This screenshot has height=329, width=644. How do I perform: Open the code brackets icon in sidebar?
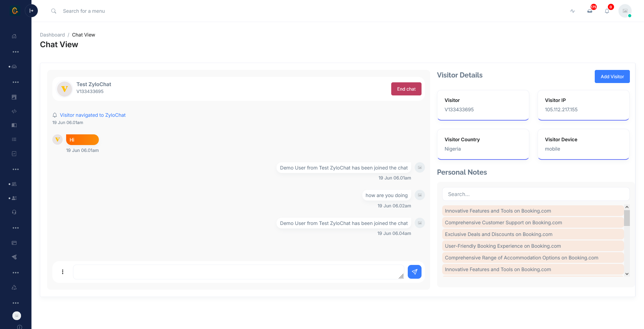click(14, 111)
